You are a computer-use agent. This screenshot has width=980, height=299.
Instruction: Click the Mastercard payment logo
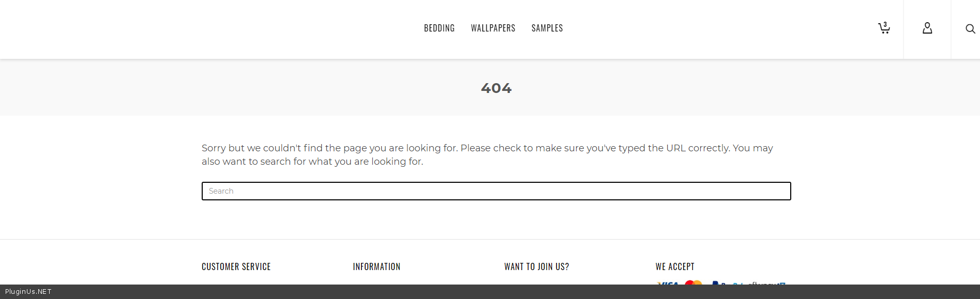[693, 282]
